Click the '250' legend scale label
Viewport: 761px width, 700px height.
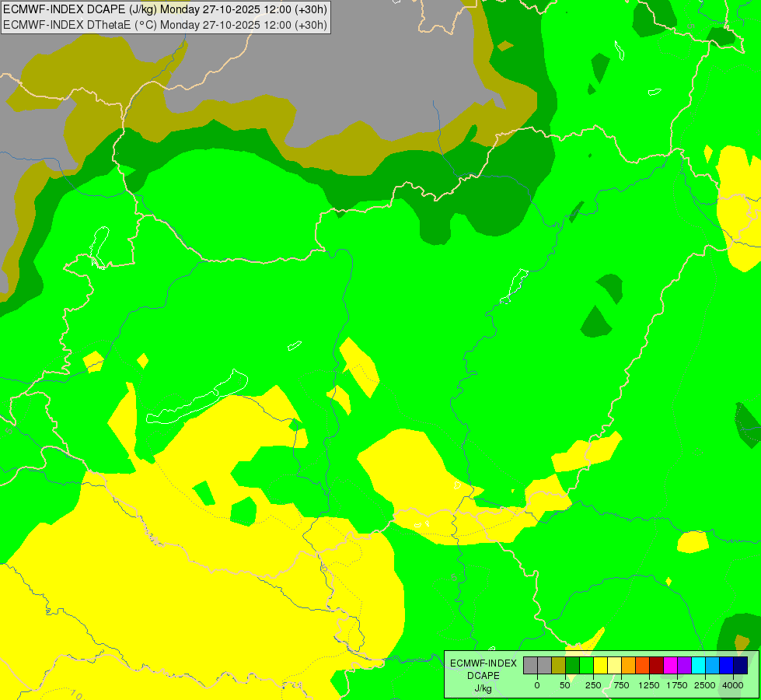pos(593,685)
